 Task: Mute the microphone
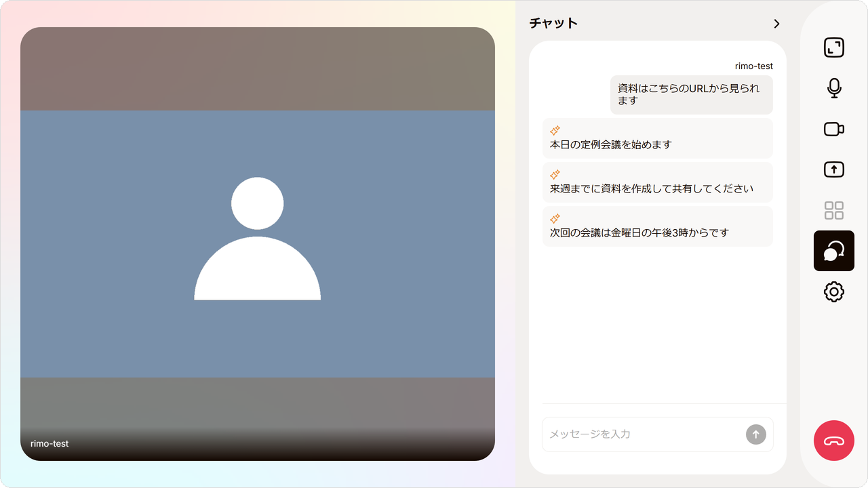coord(833,88)
